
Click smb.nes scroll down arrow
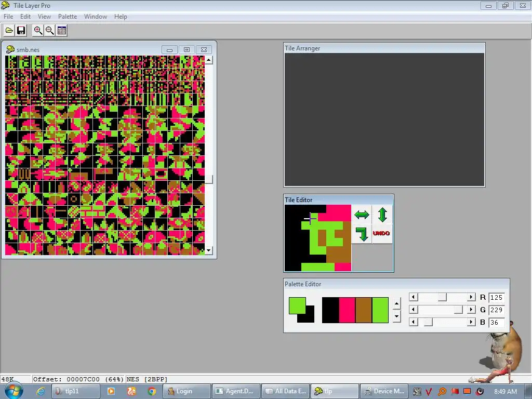tap(209, 250)
